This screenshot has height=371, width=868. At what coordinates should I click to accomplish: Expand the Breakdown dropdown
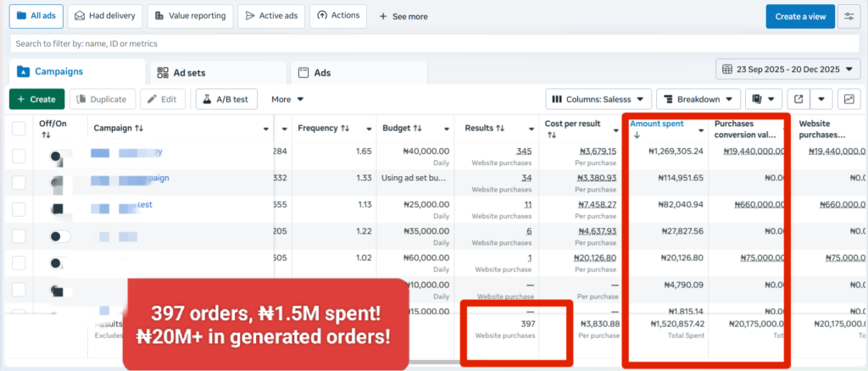tap(698, 99)
